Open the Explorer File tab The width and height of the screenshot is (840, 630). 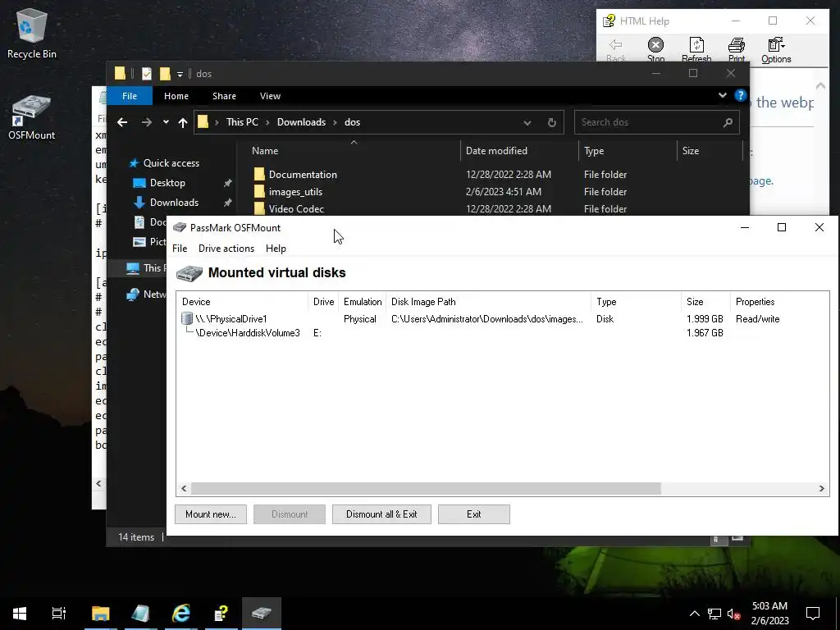[130, 96]
